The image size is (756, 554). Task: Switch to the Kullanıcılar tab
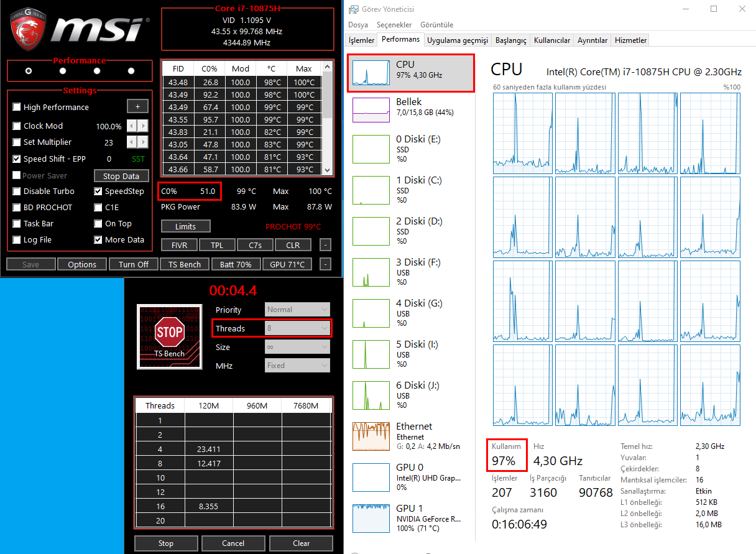click(x=551, y=40)
